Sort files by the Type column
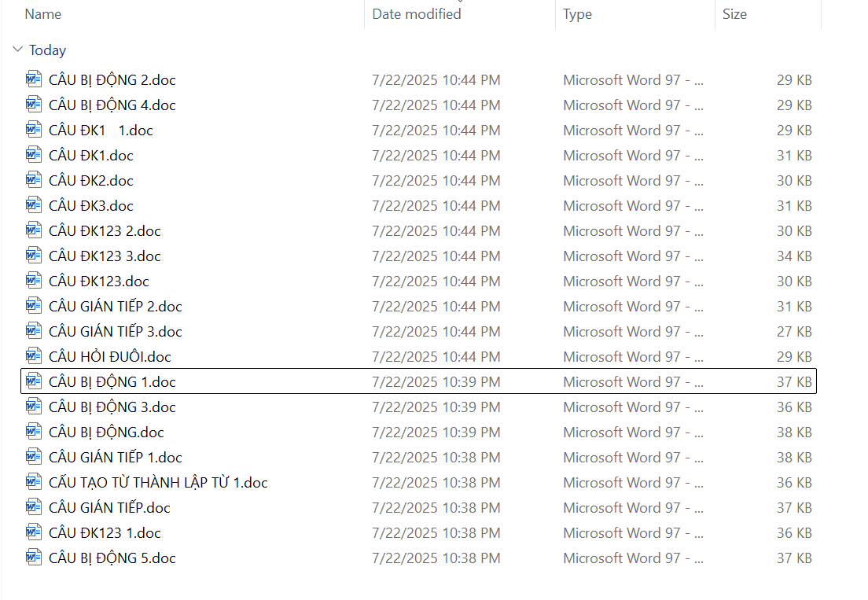This screenshot has width=868, height=600. pyautogui.click(x=577, y=14)
